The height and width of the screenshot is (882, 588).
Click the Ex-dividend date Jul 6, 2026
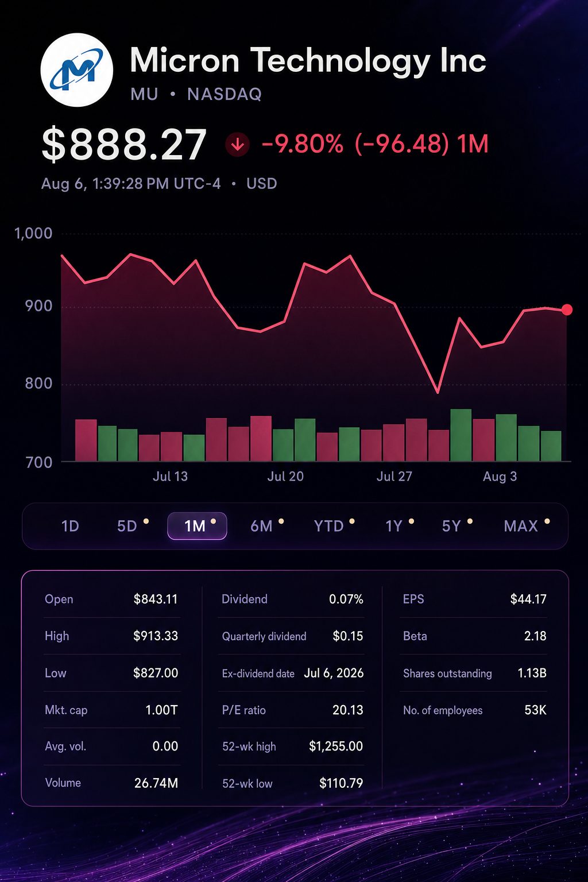[x=334, y=673]
